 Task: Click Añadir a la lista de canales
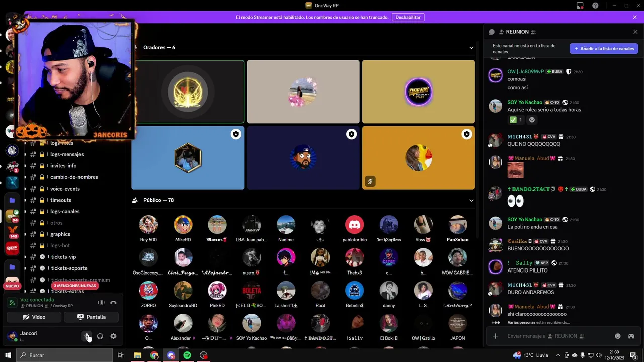[604, 49]
